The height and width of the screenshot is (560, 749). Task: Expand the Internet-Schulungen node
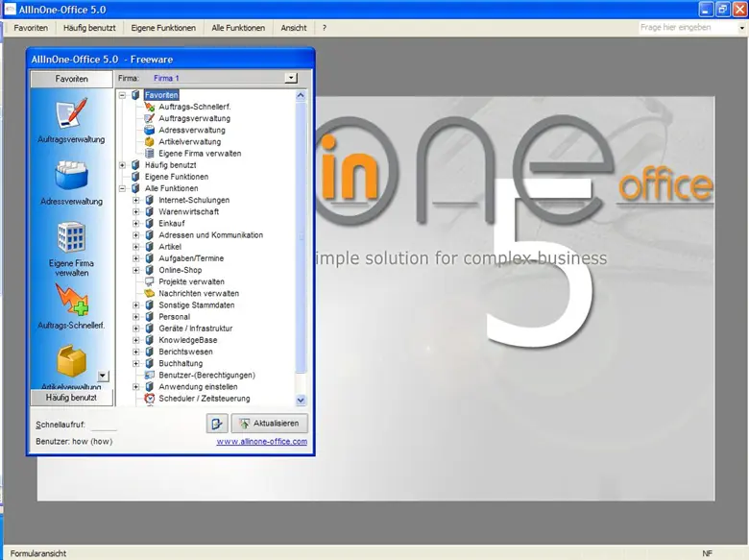pyautogui.click(x=136, y=200)
